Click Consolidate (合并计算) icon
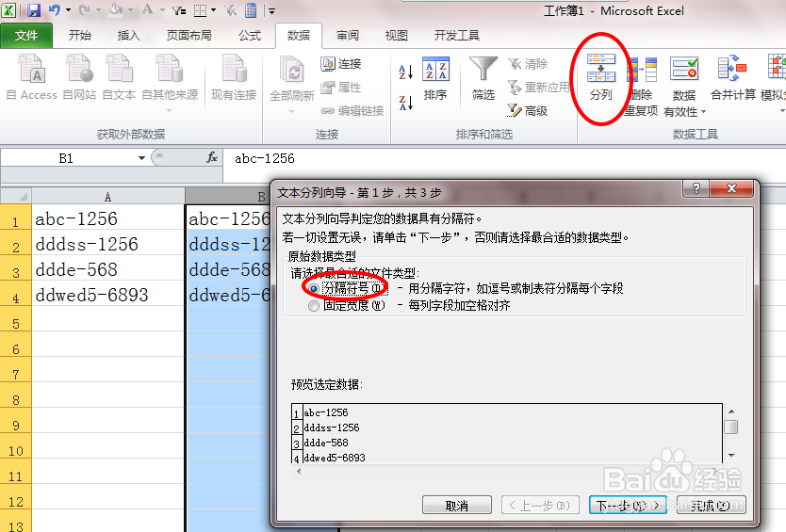Screen dimensions: 786x532 coord(732,69)
